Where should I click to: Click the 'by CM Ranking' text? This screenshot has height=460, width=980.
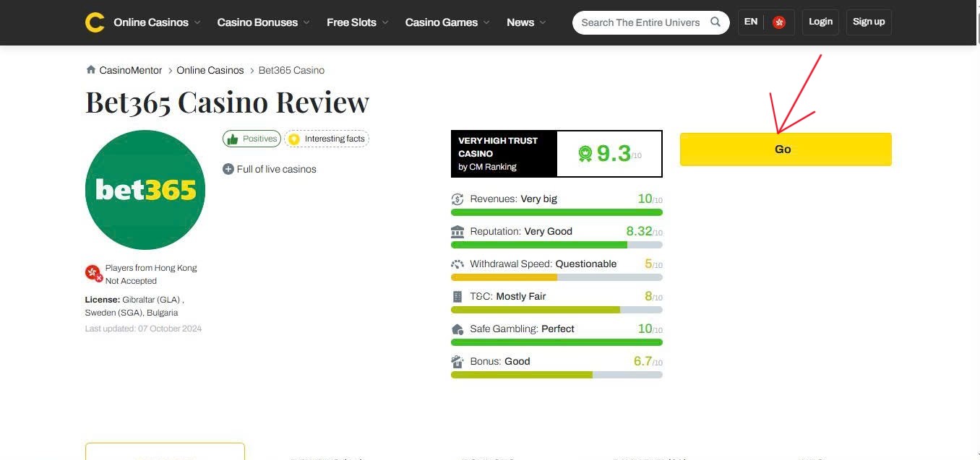point(487,167)
